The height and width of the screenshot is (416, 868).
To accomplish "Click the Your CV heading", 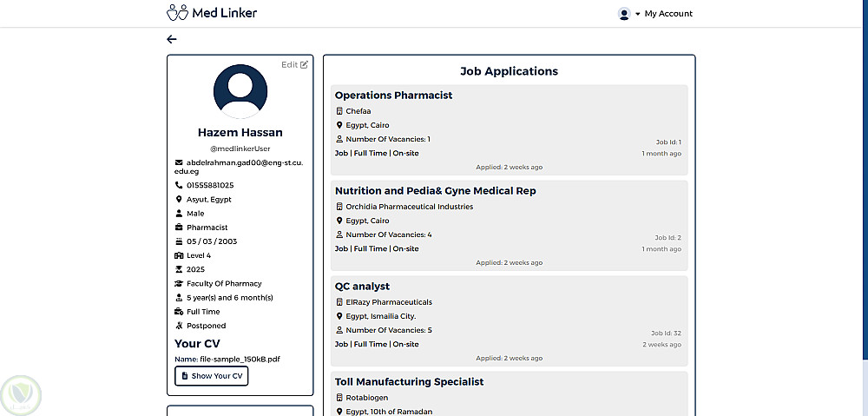I will 197,343.
